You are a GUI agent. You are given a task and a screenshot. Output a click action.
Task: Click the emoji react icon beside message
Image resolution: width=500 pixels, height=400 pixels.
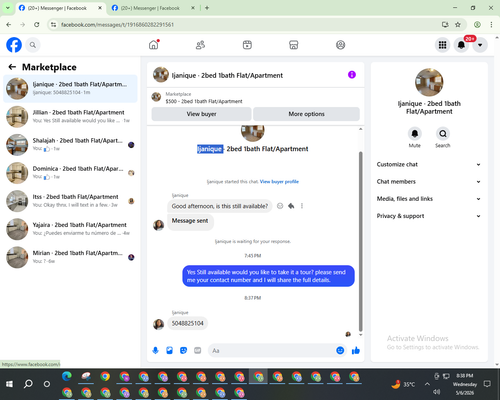(x=280, y=206)
